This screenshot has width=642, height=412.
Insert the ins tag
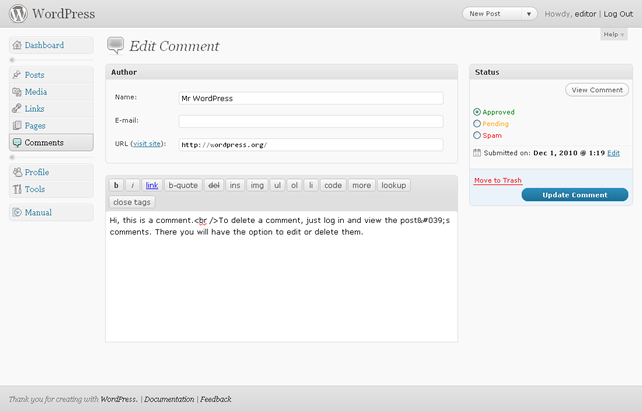[235, 185]
